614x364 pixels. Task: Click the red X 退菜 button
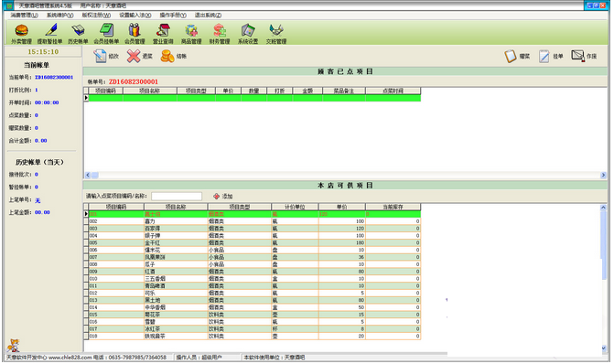click(x=139, y=56)
